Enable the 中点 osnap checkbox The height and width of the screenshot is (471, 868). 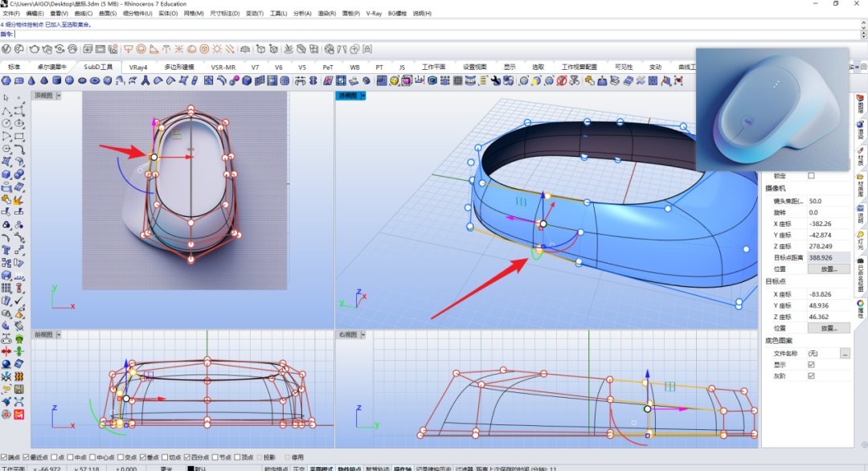pos(70,457)
